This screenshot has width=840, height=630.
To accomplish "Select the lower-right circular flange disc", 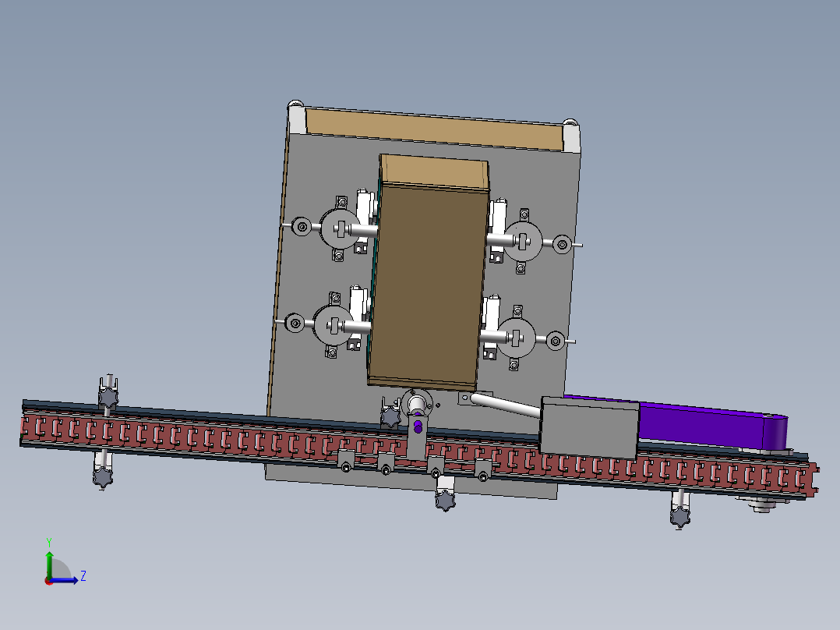I will [516, 338].
